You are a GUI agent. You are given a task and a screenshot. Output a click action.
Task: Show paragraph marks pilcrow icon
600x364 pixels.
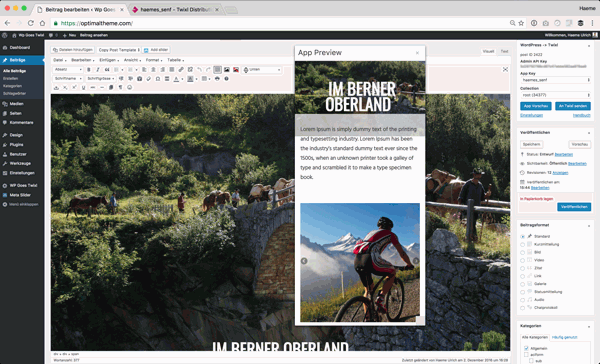tap(120, 88)
